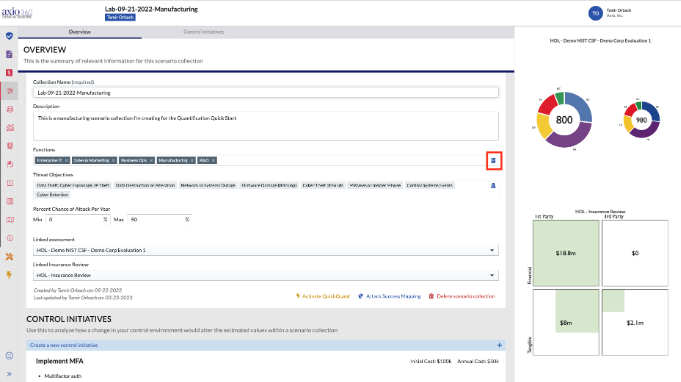This screenshot has height=382, width=681.
Task: Click the $18.8m insurance grid cell
Action: pos(566,253)
